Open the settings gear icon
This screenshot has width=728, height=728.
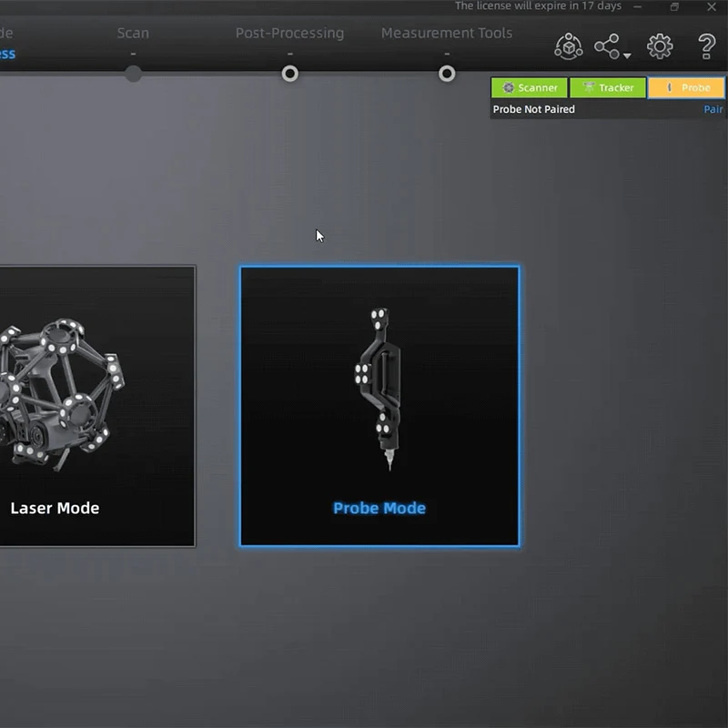(660, 46)
